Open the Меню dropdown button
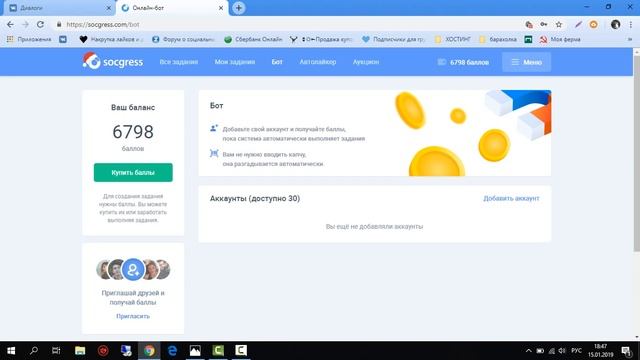Screen dimensions: 640x360 [527, 62]
